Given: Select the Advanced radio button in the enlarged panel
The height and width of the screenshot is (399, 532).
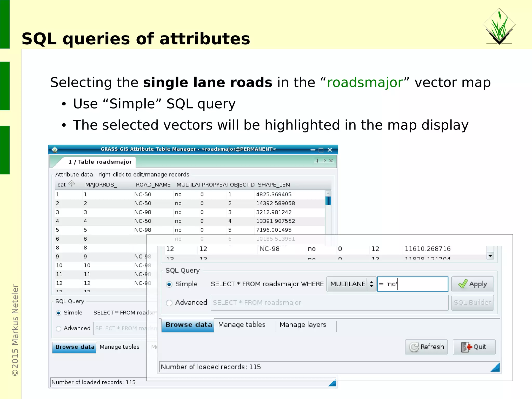Looking at the screenshot, I should coord(169,303).
